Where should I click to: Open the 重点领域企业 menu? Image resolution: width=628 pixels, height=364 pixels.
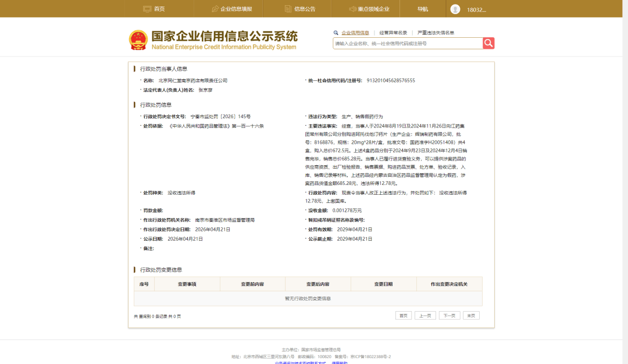369,9
